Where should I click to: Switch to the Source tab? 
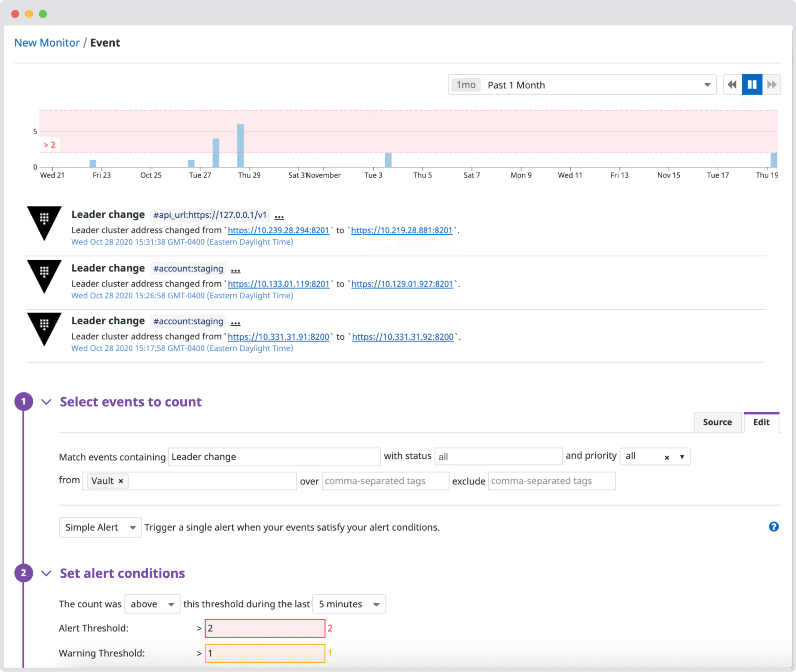(717, 422)
